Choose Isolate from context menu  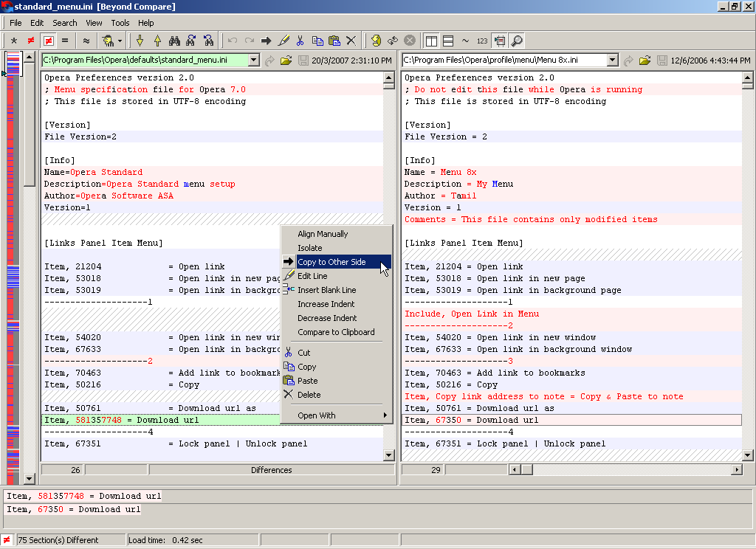click(337, 248)
